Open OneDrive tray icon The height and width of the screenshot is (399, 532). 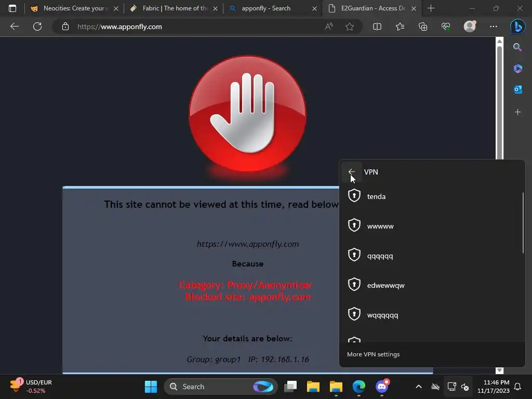[435, 387]
